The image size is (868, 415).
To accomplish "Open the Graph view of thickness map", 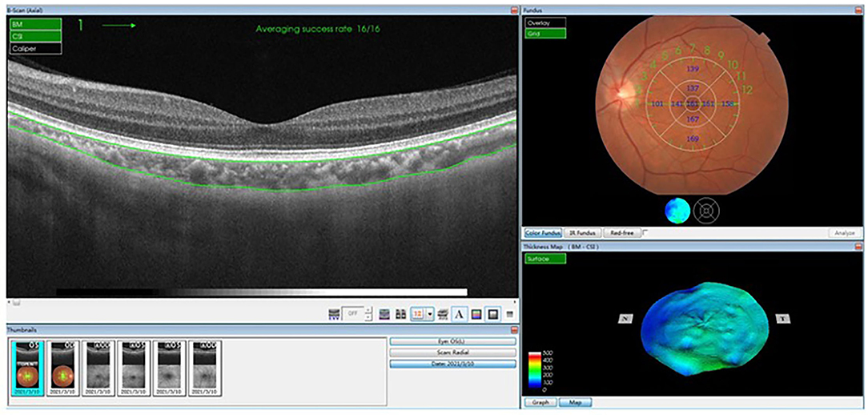I will 540,402.
